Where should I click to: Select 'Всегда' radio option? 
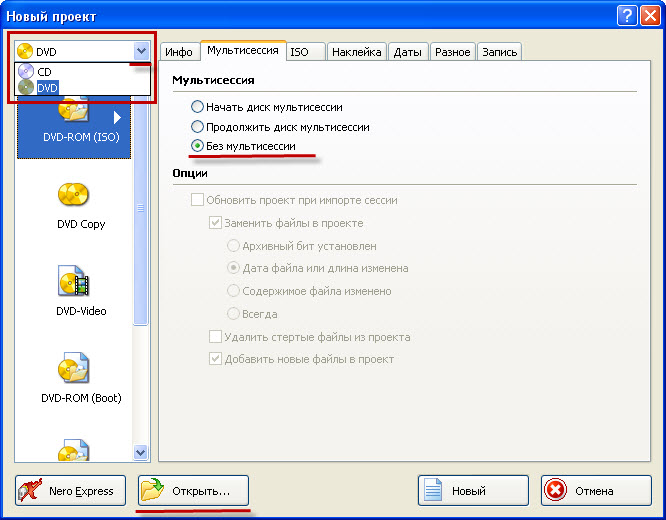233,314
